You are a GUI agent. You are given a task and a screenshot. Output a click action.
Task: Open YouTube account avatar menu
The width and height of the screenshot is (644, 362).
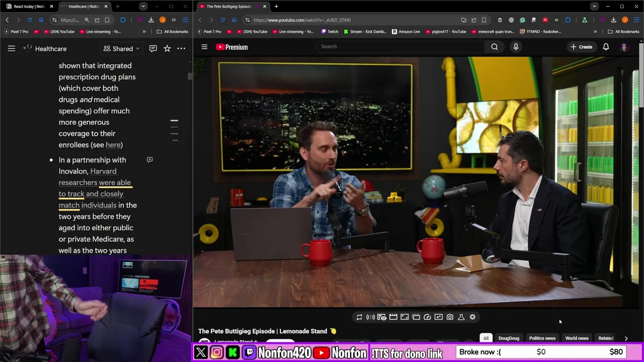coord(624,47)
